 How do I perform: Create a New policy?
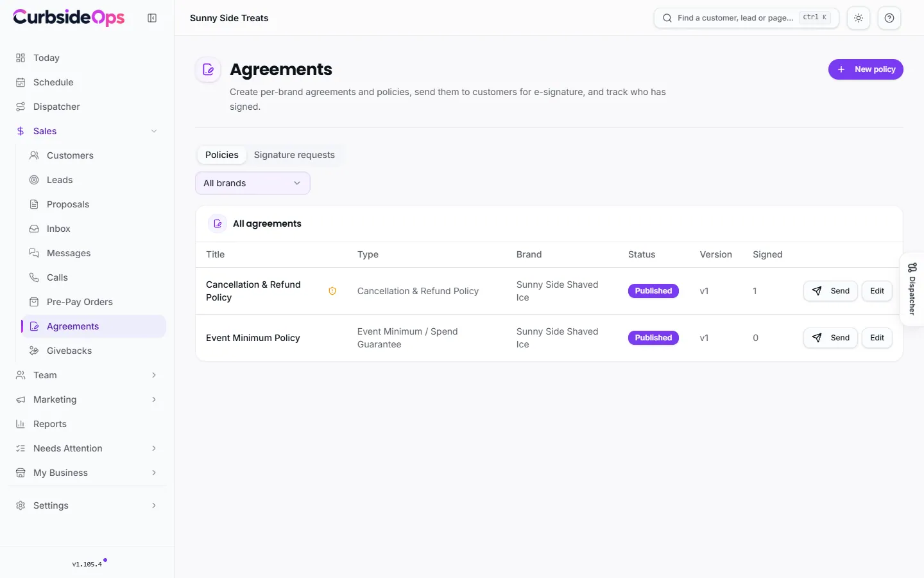866,69
